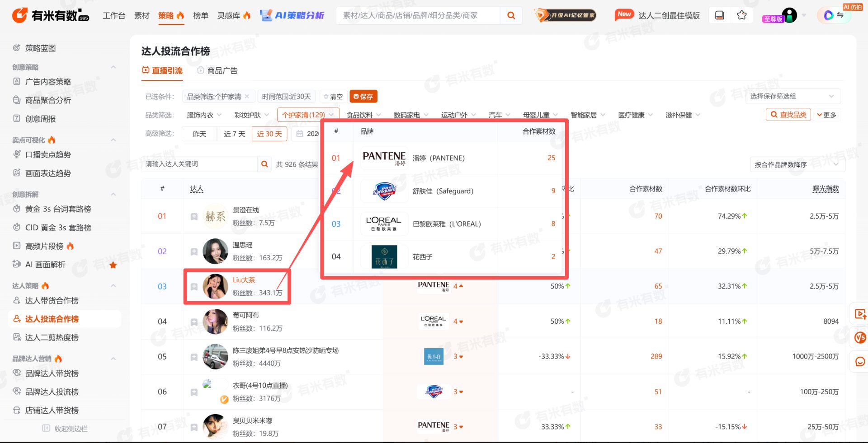The height and width of the screenshot is (443, 868).
Task: Expand the 数码家电 category dropdown
Action: click(410, 115)
